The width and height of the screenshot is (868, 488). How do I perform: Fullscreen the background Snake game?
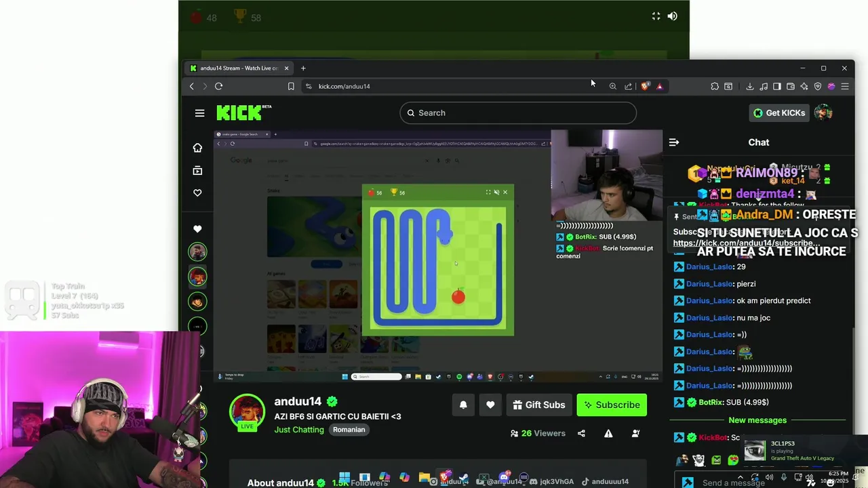click(656, 16)
